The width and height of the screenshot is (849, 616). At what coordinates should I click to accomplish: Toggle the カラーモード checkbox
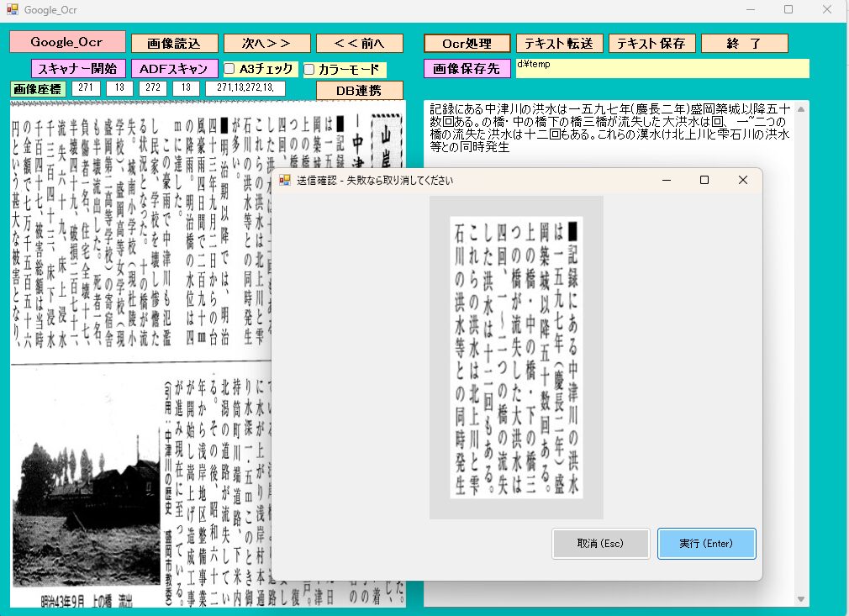309,69
